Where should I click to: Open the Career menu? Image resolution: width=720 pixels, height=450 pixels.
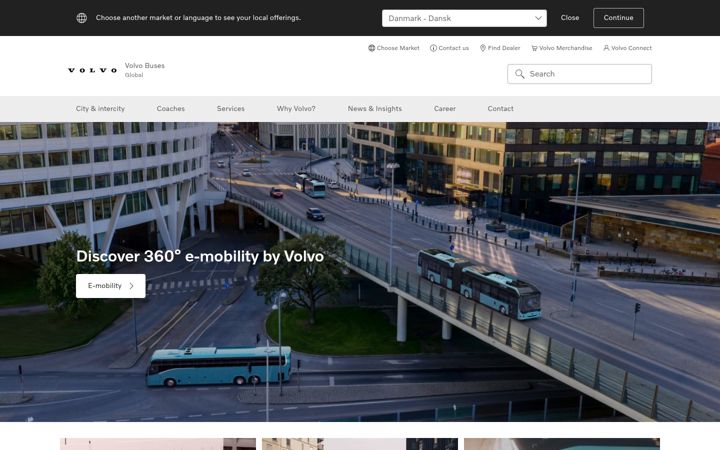point(444,109)
